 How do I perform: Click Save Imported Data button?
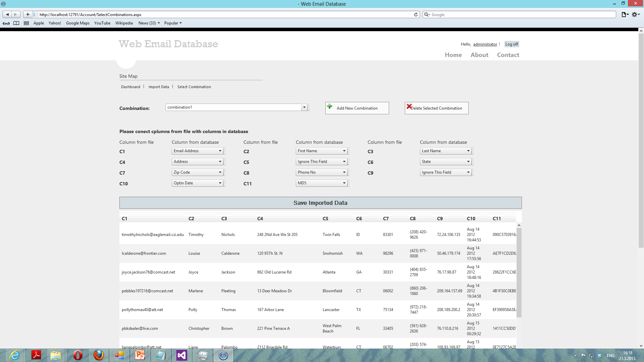coord(320,203)
